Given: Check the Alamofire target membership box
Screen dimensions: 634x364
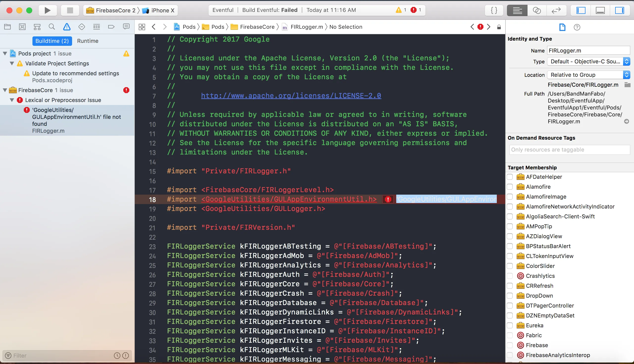Looking at the screenshot, I should pos(510,187).
